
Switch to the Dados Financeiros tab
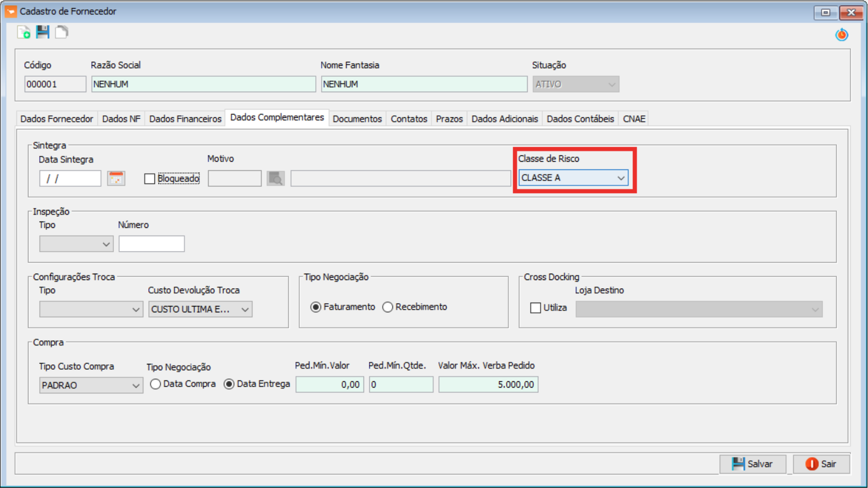point(185,119)
